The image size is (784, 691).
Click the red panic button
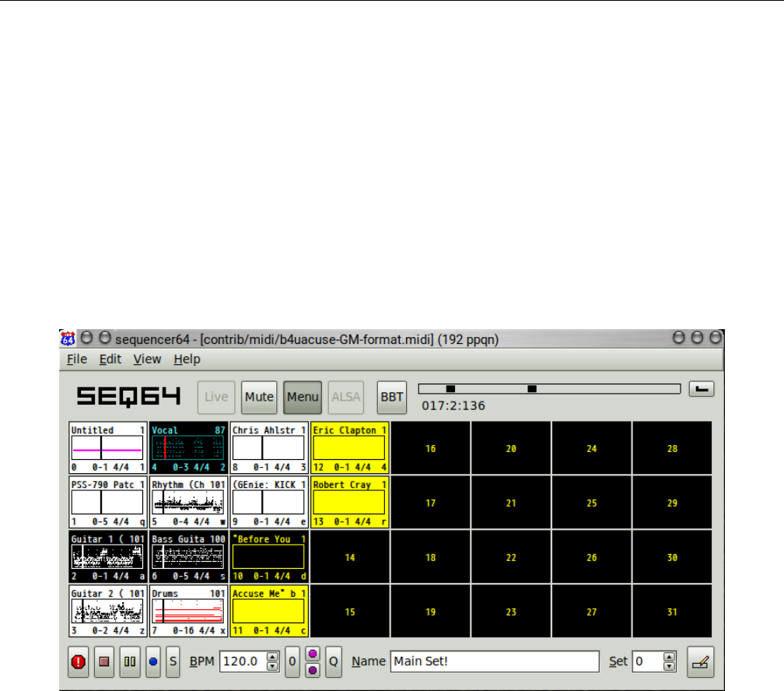pos(79,661)
